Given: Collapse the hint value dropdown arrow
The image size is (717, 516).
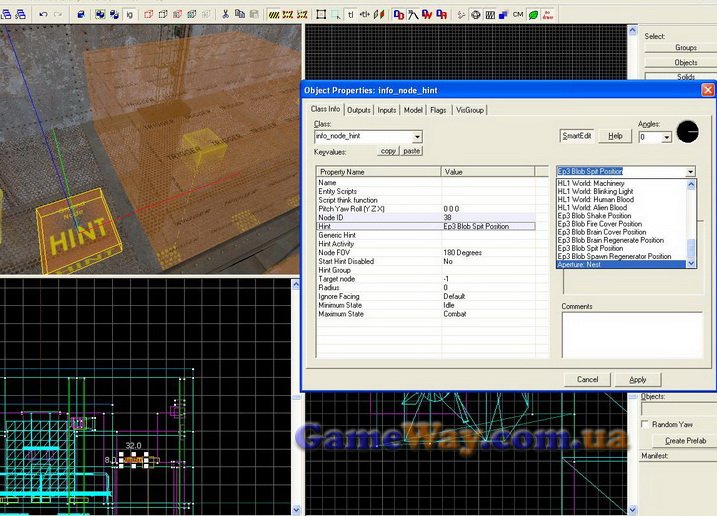Looking at the screenshot, I should pos(690,172).
